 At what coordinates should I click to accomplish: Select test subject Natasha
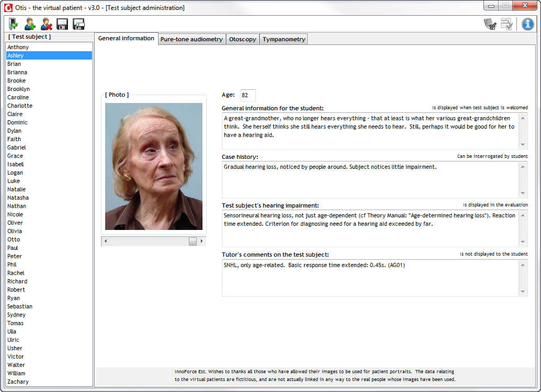coord(49,198)
